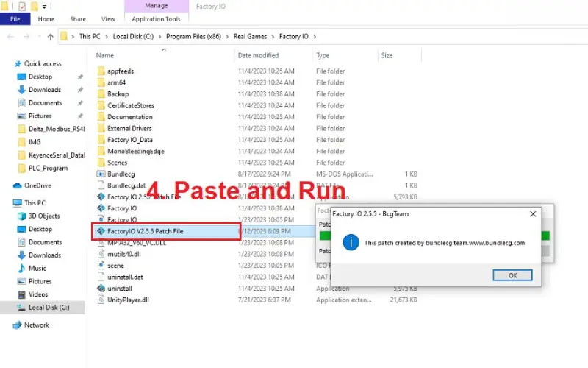
Task: Select the Bundlecg MS-DOS application icon
Action: 101,174
